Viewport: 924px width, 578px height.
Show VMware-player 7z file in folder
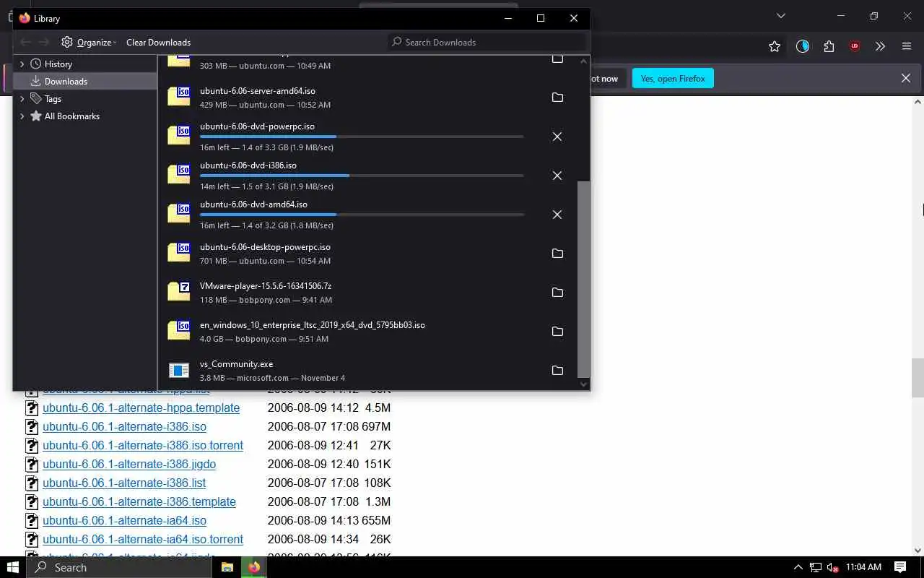557,293
